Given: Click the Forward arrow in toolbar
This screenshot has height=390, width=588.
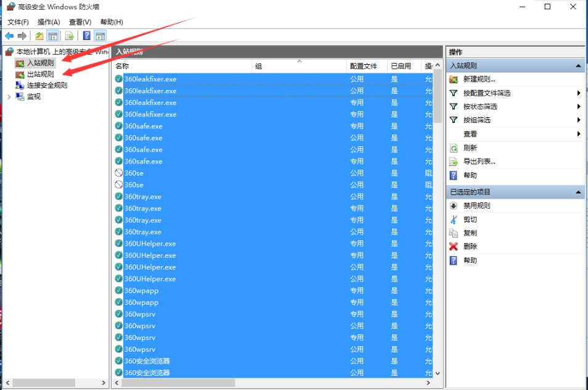Looking at the screenshot, I should 22,36.
